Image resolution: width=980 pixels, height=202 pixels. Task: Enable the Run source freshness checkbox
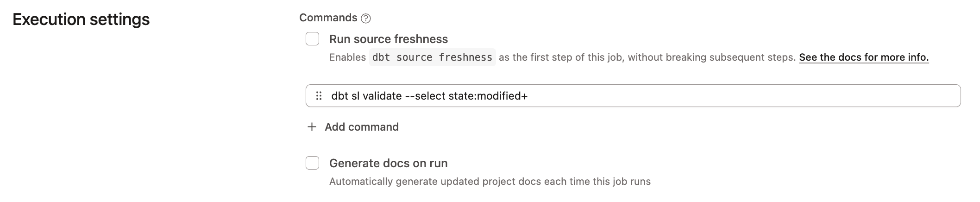[312, 39]
